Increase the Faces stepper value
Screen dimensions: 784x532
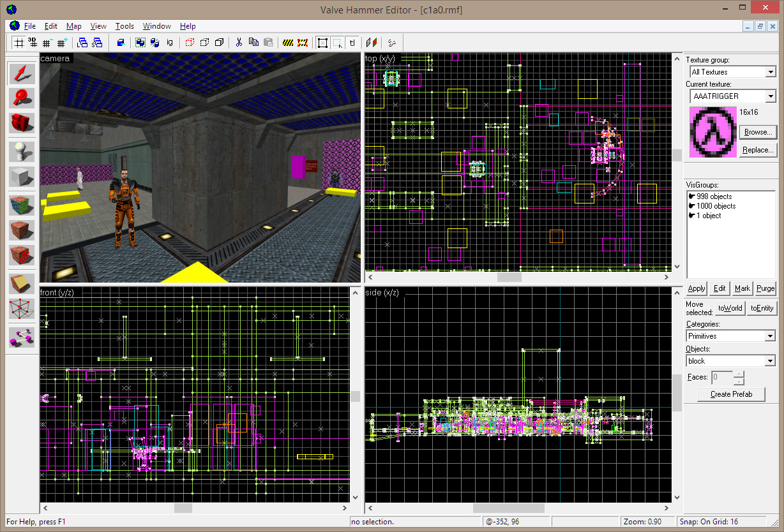pos(739,374)
